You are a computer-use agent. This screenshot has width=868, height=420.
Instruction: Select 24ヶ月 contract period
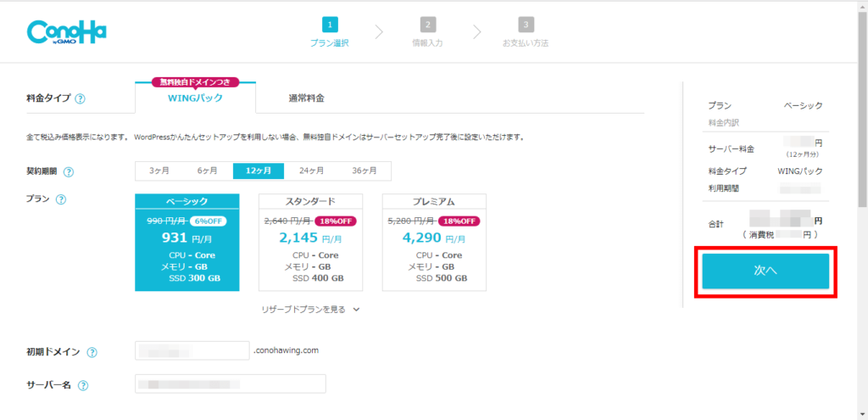coord(311,171)
